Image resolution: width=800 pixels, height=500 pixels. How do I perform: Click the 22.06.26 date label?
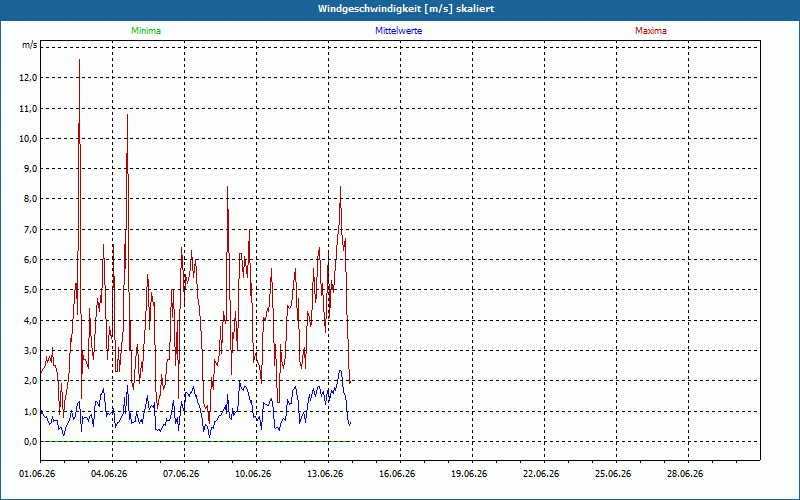click(541, 474)
